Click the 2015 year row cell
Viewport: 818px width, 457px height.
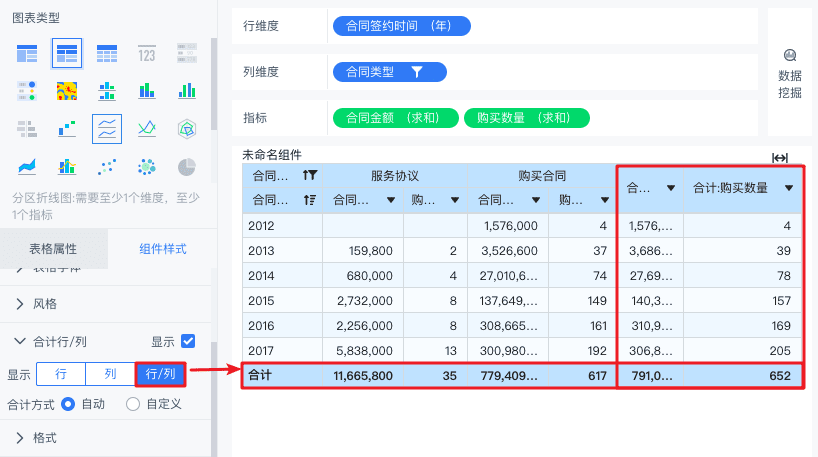coord(282,301)
